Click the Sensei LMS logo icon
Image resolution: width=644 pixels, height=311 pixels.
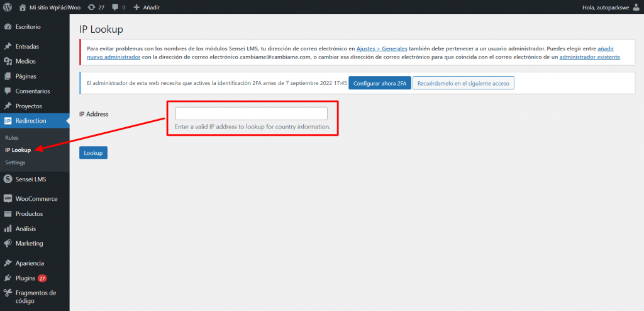(8, 179)
